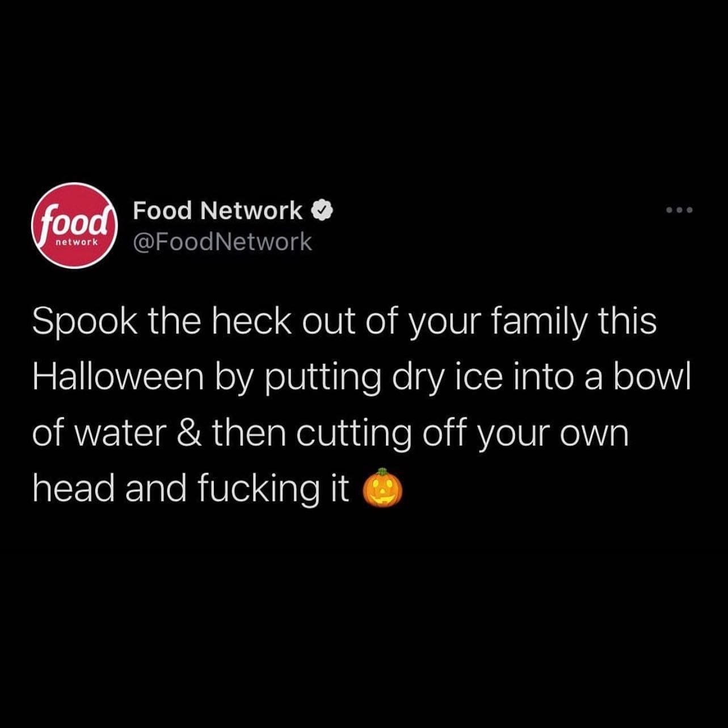Screen dimensions: 728x728
Task: Click the ampersand symbol in the tweet
Action: tap(189, 433)
